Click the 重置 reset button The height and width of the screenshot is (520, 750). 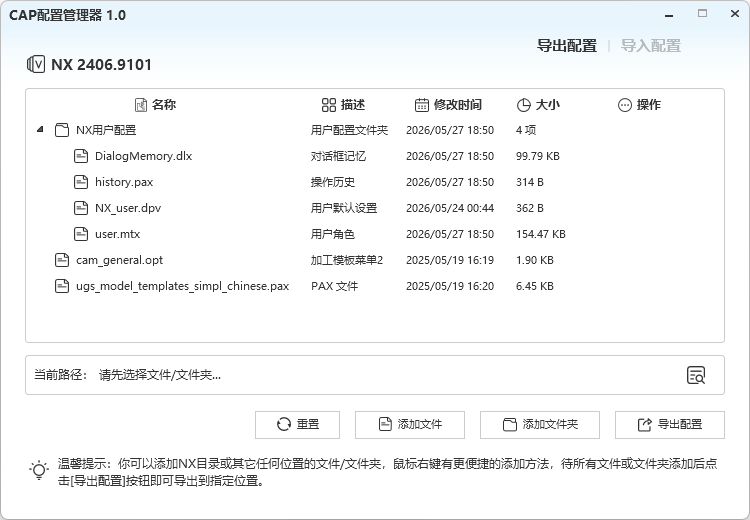[298, 425]
